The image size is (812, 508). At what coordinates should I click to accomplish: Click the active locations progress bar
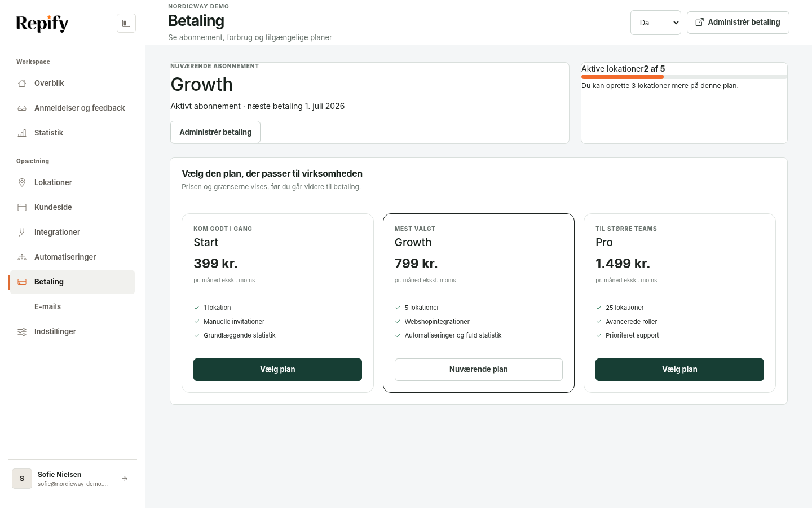[684, 77]
